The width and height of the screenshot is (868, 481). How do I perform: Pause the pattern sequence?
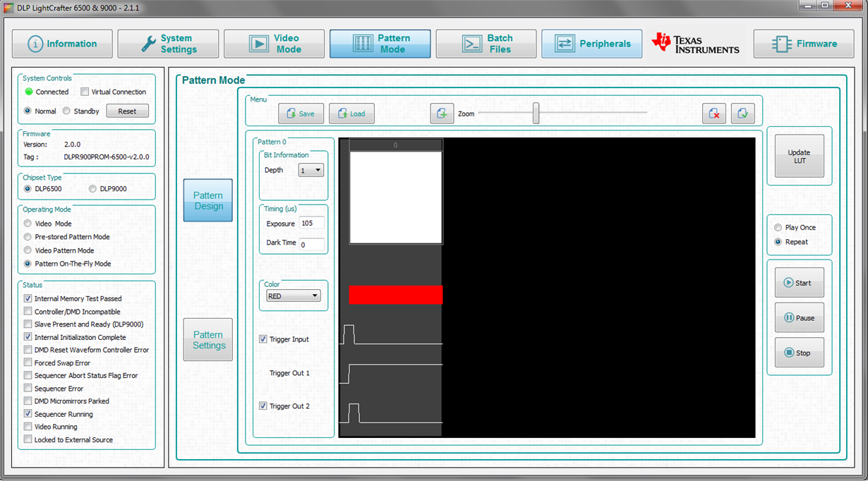800,318
